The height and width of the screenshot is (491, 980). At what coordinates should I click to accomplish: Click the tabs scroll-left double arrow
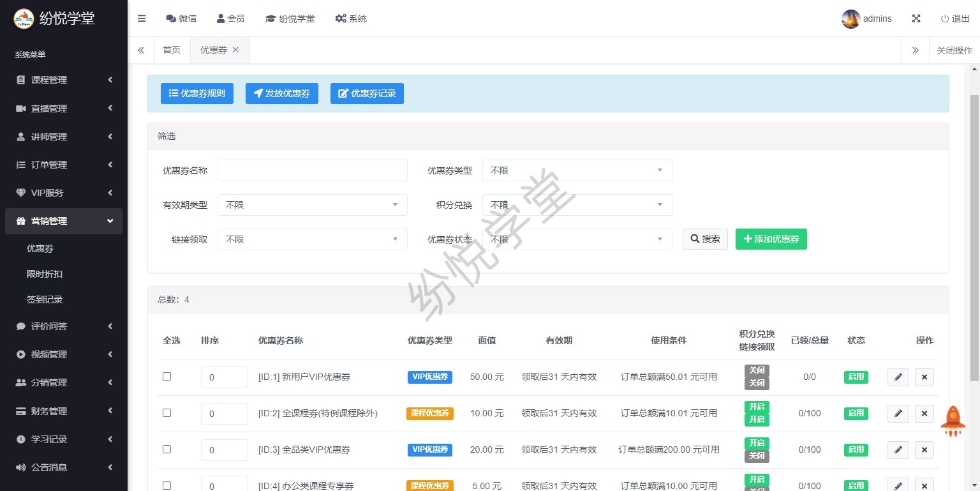(141, 50)
